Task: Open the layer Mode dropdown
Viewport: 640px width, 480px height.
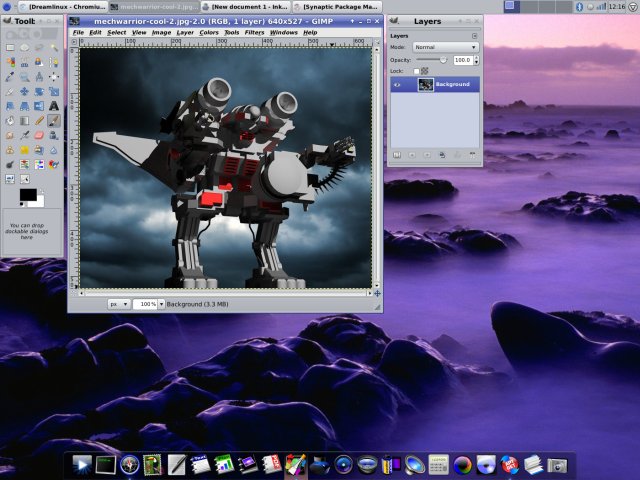Action: click(446, 47)
